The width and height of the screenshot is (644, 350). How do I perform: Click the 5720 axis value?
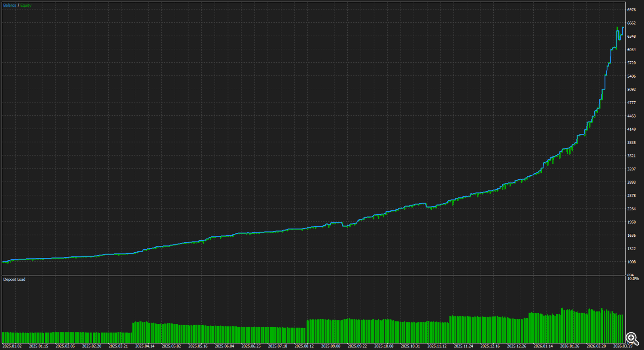click(632, 63)
